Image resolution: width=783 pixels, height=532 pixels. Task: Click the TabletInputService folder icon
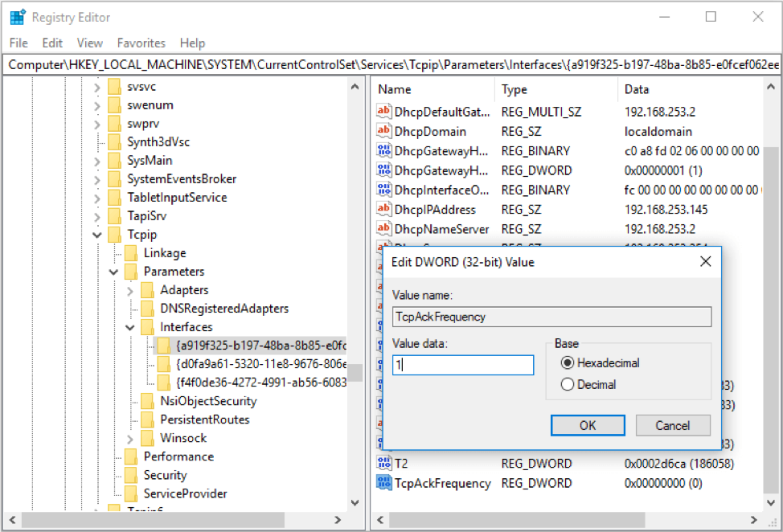(114, 198)
